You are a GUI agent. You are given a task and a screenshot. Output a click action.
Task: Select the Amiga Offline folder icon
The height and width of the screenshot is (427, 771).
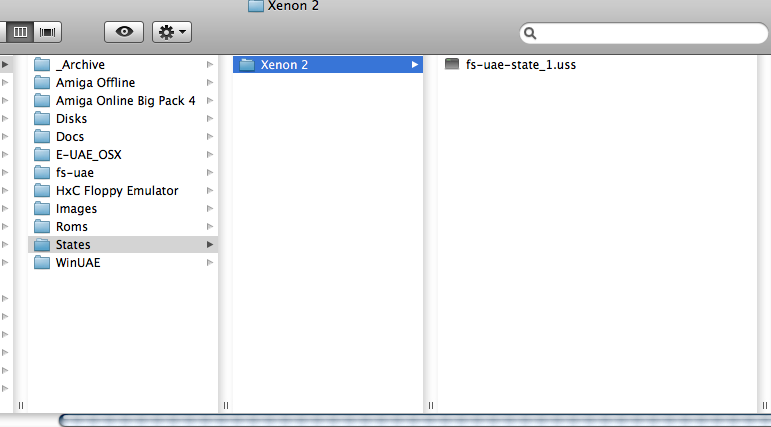click(x=42, y=83)
